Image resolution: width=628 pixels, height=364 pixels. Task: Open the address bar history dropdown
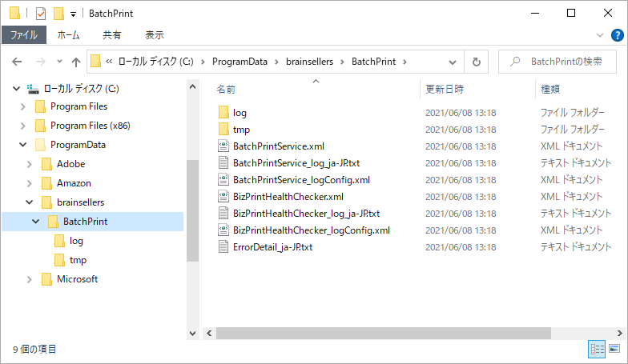tap(452, 62)
